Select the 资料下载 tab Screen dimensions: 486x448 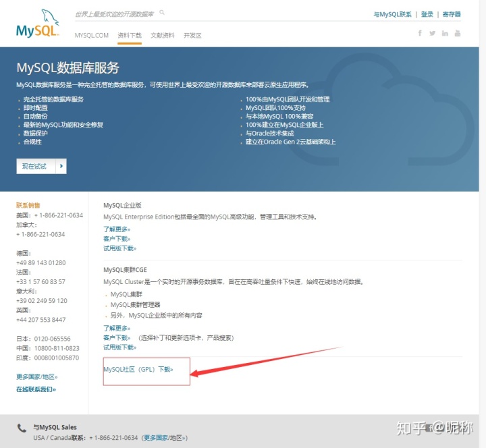point(130,35)
